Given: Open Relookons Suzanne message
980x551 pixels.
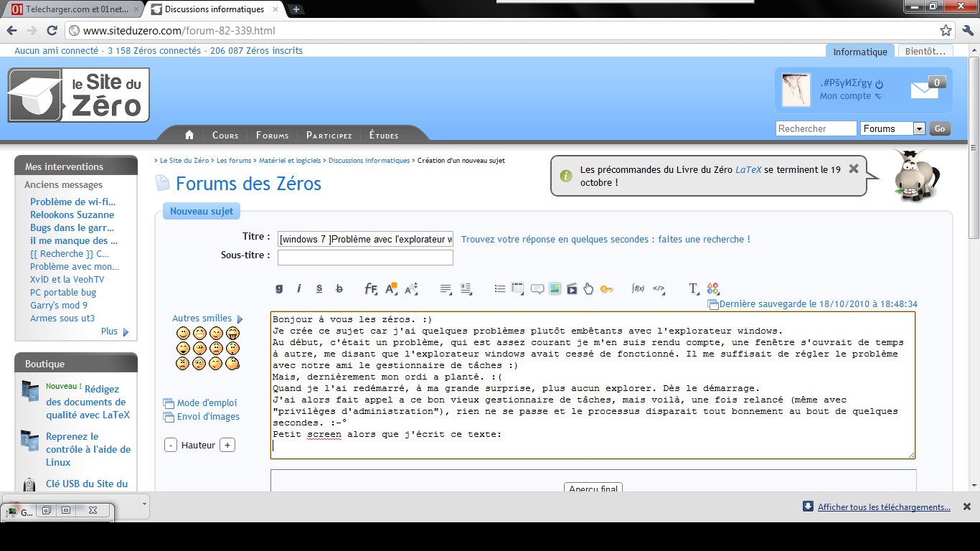Looking at the screenshot, I should point(72,215).
